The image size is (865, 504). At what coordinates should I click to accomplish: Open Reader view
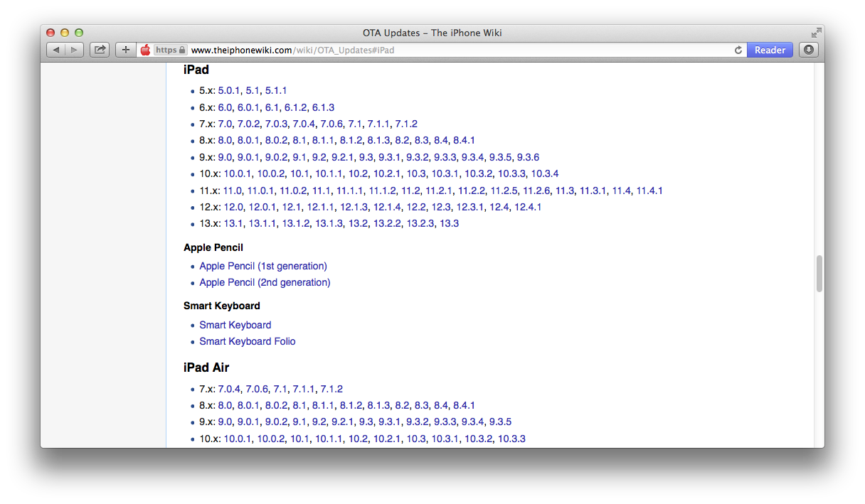pos(770,50)
